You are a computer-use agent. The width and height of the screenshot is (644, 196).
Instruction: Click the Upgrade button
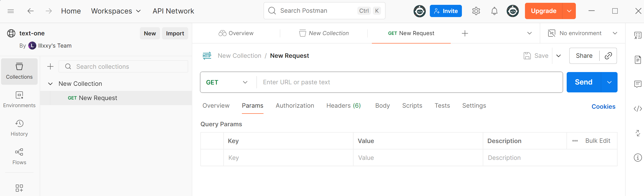point(544,11)
